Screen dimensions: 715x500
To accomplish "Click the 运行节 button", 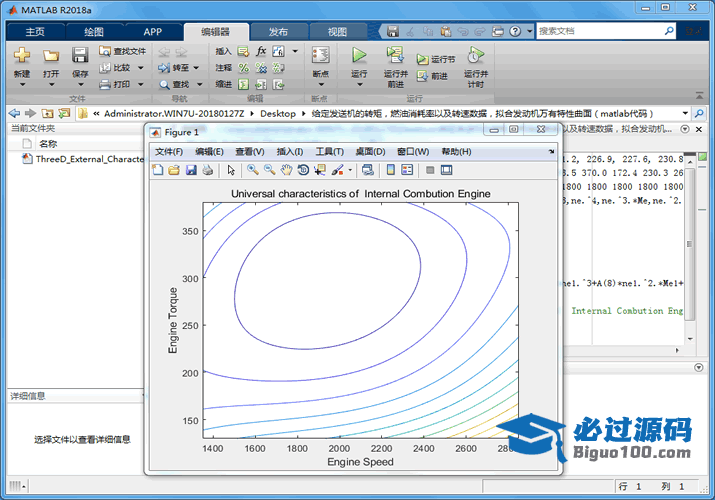I will click(x=436, y=59).
